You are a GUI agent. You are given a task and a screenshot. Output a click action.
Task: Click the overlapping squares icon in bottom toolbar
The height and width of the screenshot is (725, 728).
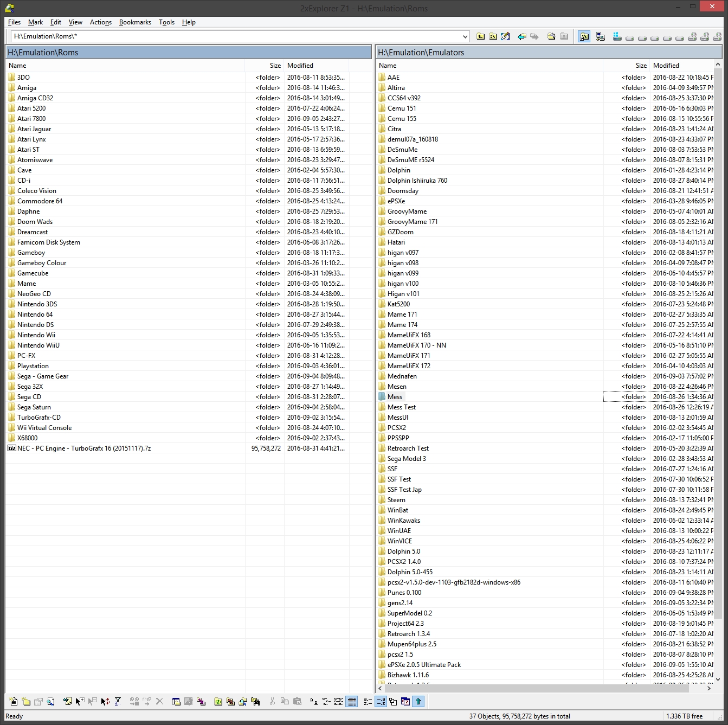click(393, 701)
